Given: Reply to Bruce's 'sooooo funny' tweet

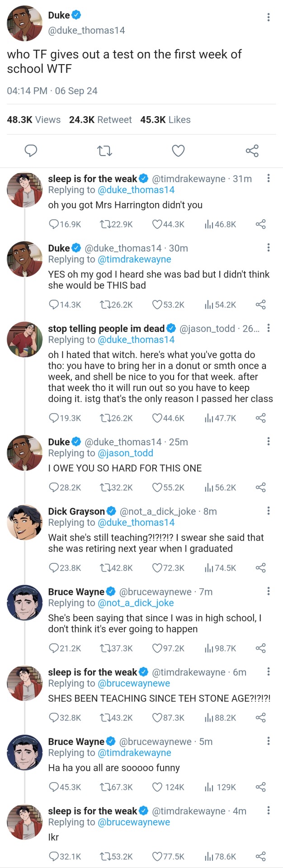Looking at the screenshot, I should point(54,787).
